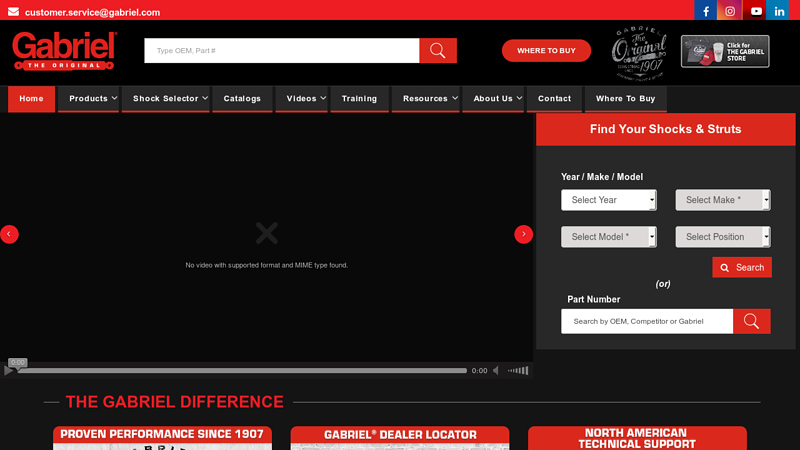Open the Products menu
Image resolution: width=800 pixels, height=450 pixels.
(x=88, y=98)
